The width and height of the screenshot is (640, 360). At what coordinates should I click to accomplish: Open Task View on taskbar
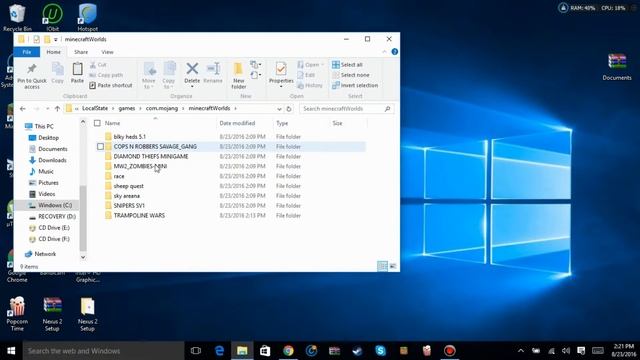(x=196, y=351)
